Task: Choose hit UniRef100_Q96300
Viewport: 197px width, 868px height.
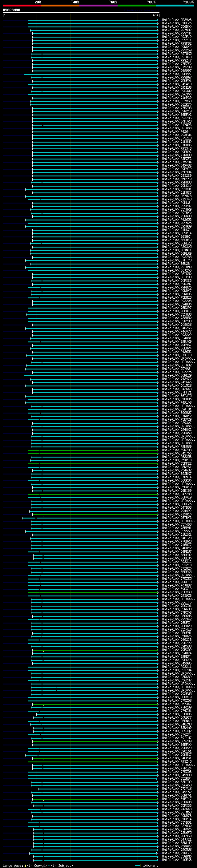Action: [177, 94]
